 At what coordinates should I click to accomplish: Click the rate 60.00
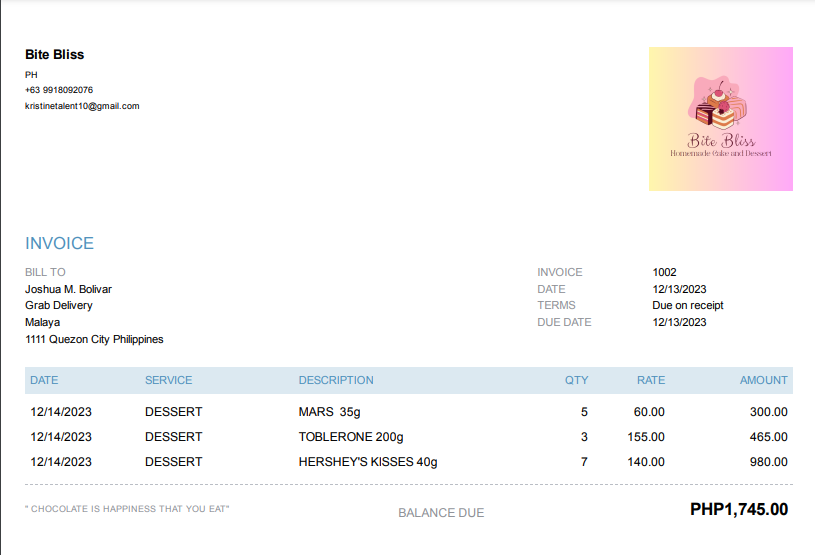649,412
